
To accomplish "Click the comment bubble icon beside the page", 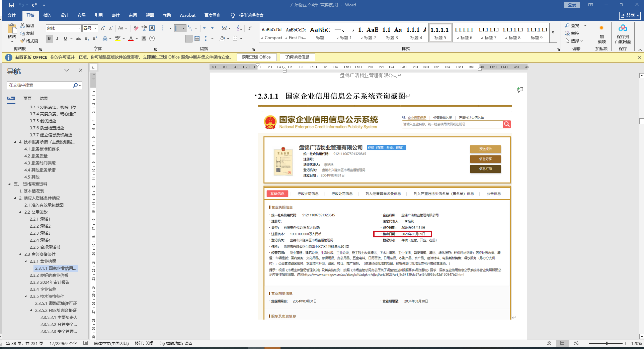I will coord(520,90).
